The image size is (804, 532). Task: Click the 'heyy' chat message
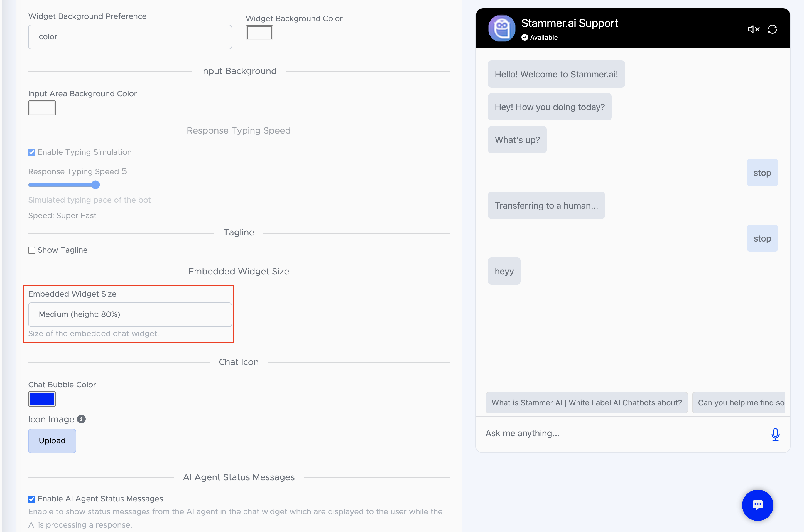pyautogui.click(x=504, y=271)
